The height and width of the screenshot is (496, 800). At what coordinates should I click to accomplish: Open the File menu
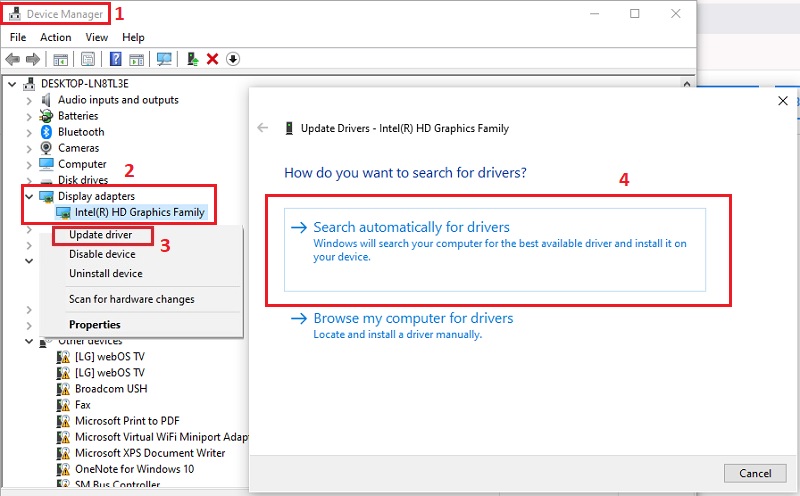click(18, 37)
